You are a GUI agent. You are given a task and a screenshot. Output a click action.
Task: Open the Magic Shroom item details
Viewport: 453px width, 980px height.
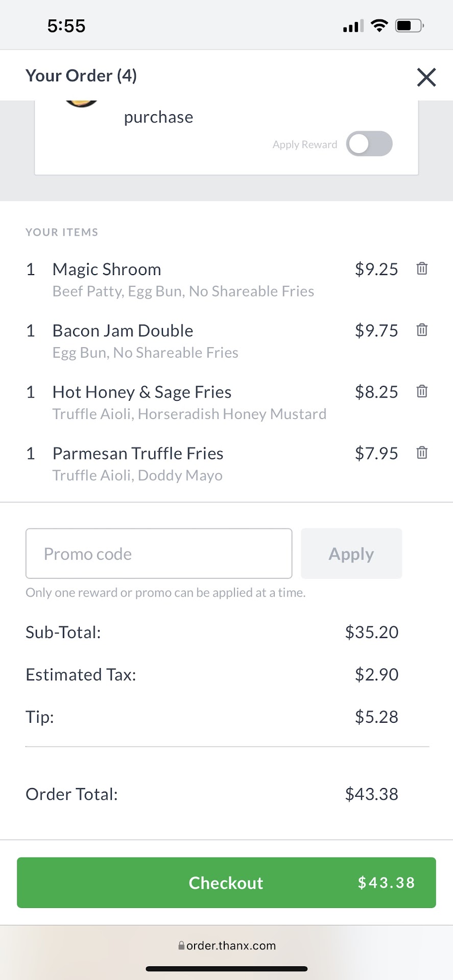(x=107, y=269)
